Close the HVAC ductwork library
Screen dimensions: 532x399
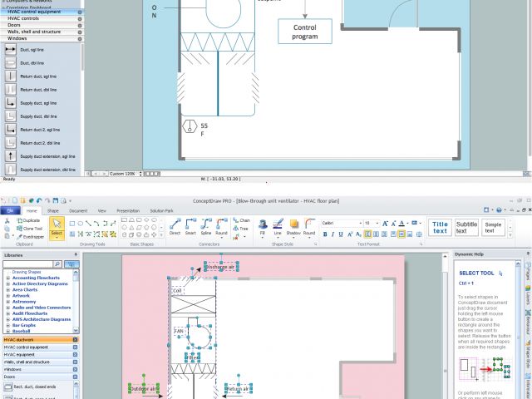[x=75, y=340]
